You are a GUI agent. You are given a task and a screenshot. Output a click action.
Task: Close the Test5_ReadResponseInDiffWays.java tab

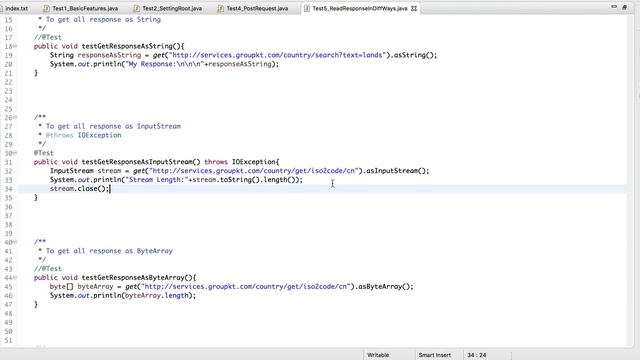[414, 8]
